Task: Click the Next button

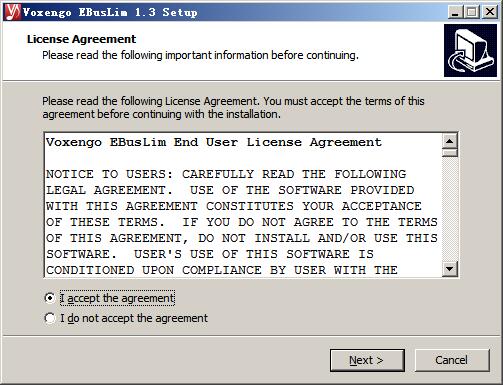Action: (367, 360)
